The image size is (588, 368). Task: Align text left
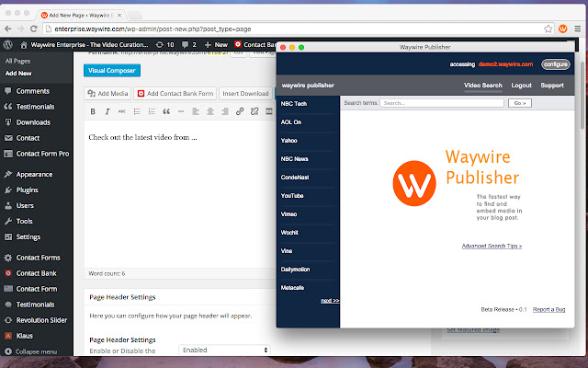pyautogui.click(x=196, y=111)
